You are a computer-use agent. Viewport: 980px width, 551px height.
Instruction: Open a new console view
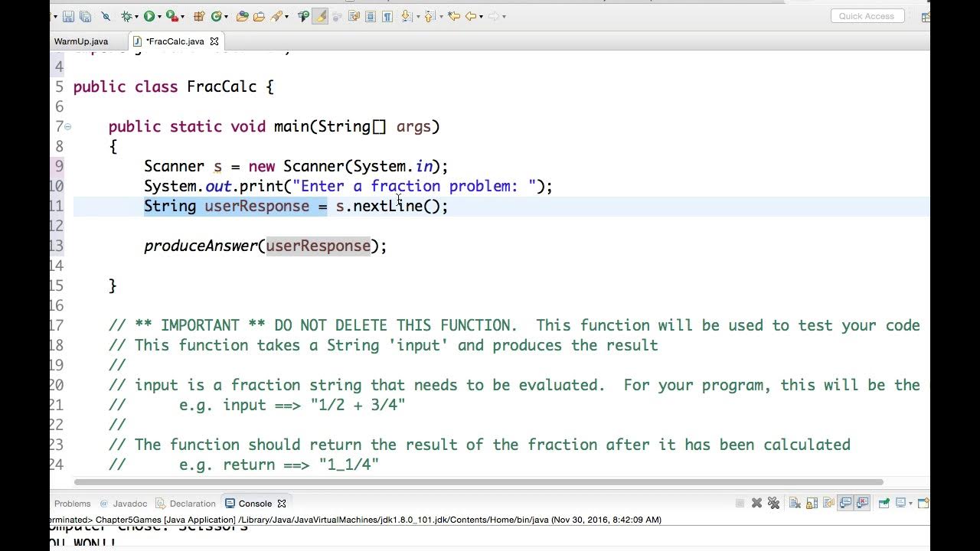coord(923,503)
